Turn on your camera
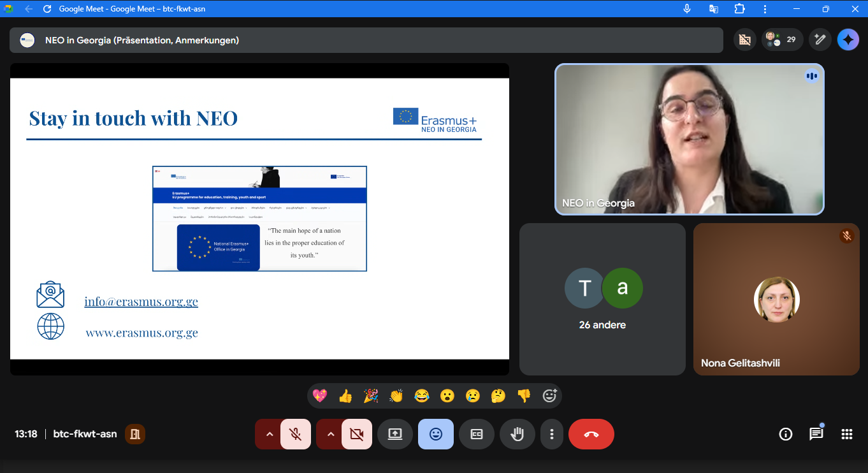868x473 pixels. coord(357,434)
